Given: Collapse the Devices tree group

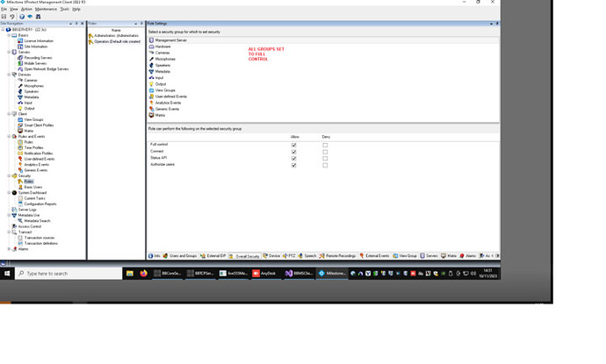Looking at the screenshot, I should (9, 75).
